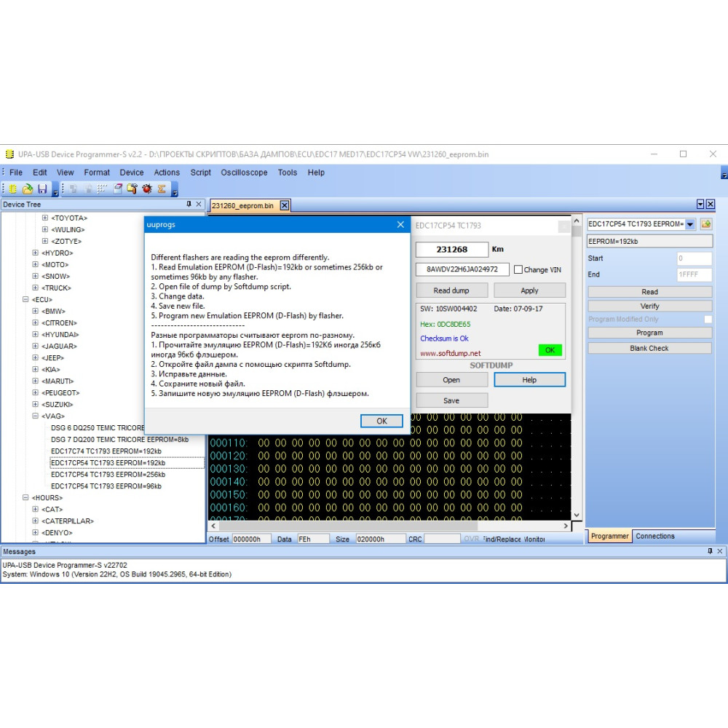Screen dimensions: 728x728
Task: Click the red bug debug icon
Action: [x=147, y=189]
